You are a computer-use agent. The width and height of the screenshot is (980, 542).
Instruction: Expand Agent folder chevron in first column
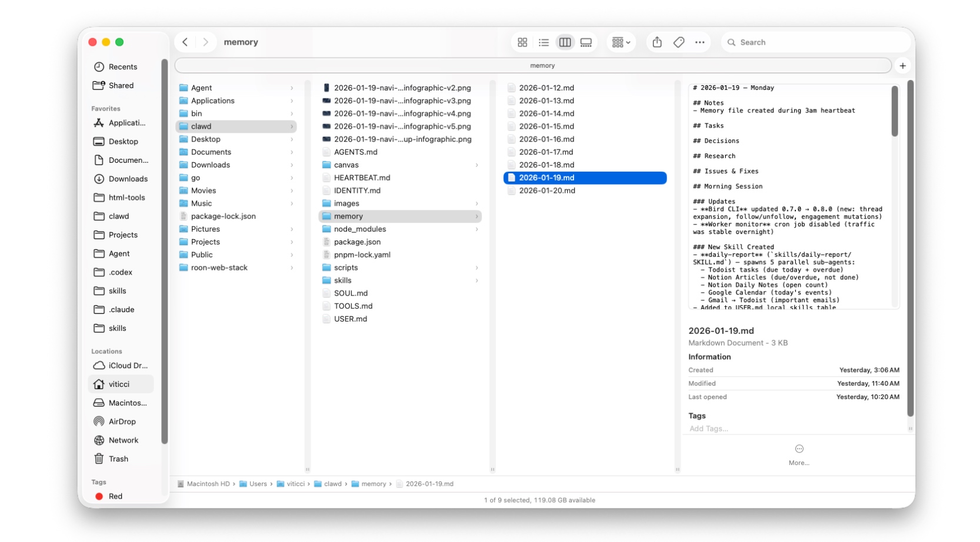pyautogui.click(x=292, y=88)
